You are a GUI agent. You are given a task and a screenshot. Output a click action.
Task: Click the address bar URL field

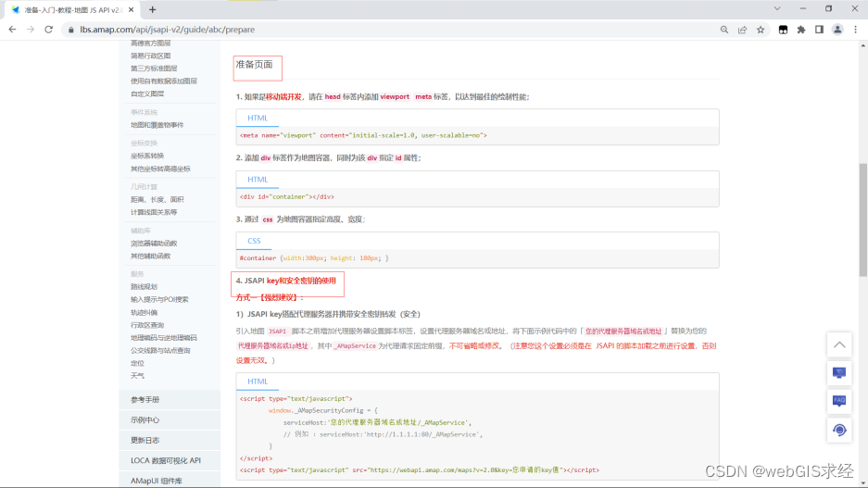pyautogui.click(x=387, y=30)
